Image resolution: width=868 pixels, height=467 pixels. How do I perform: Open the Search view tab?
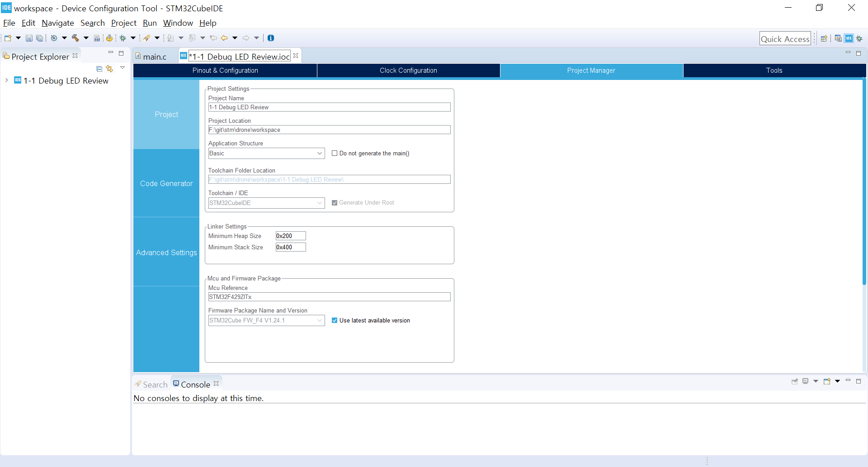[x=151, y=384]
